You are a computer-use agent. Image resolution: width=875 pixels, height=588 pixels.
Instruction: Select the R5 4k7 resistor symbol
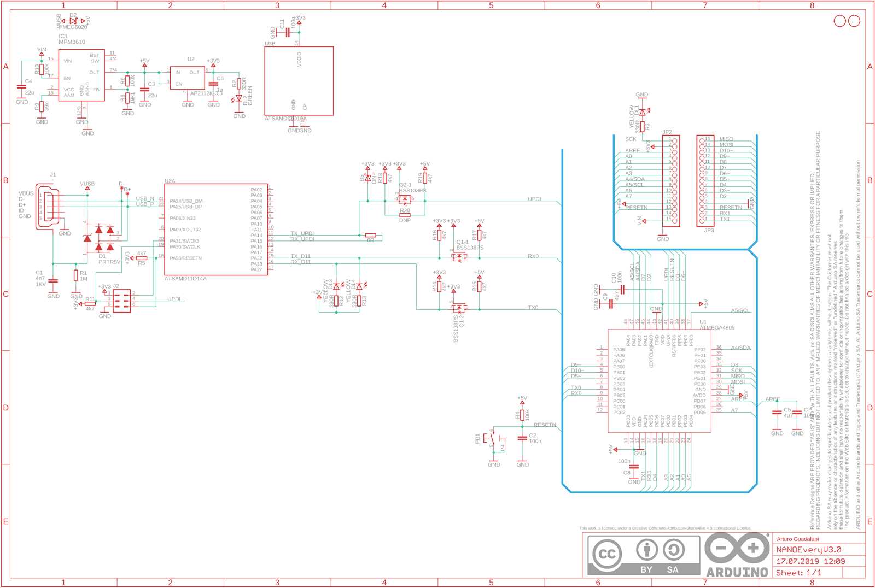click(x=142, y=258)
